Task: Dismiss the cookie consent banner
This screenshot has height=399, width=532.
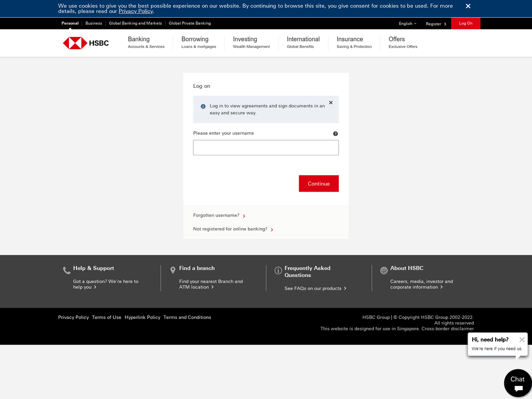Action: tap(468, 6)
